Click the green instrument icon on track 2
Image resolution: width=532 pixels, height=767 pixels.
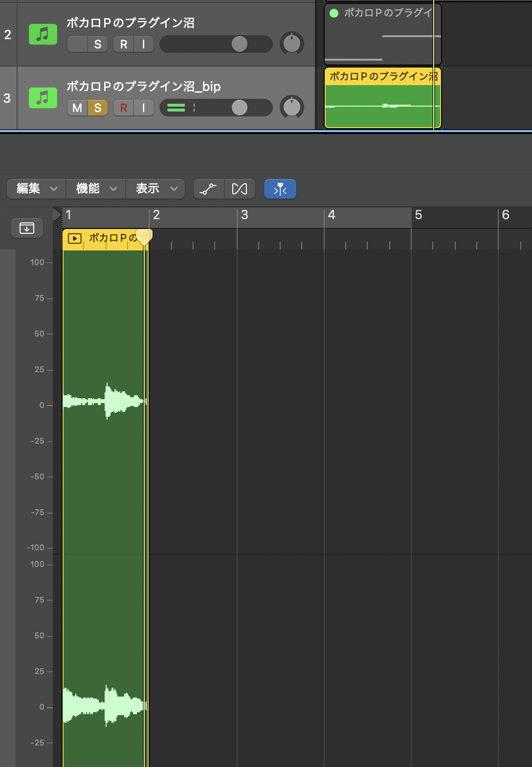click(x=43, y=34)
